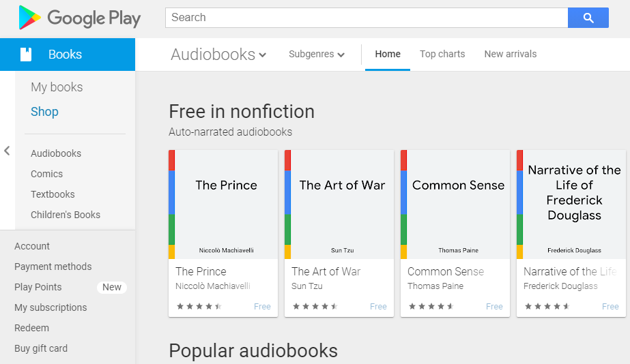
Task: Click The Prince star rating
Action: point(199,307)
